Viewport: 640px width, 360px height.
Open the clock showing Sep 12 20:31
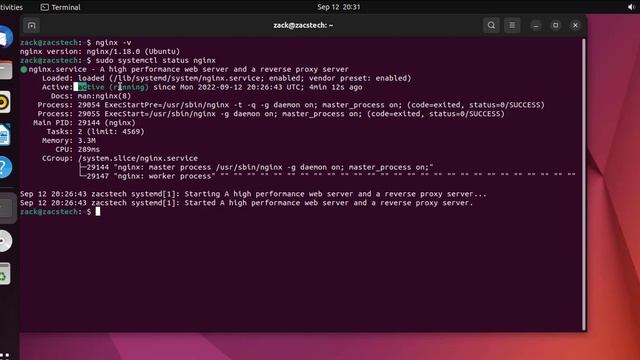point(339,7)
